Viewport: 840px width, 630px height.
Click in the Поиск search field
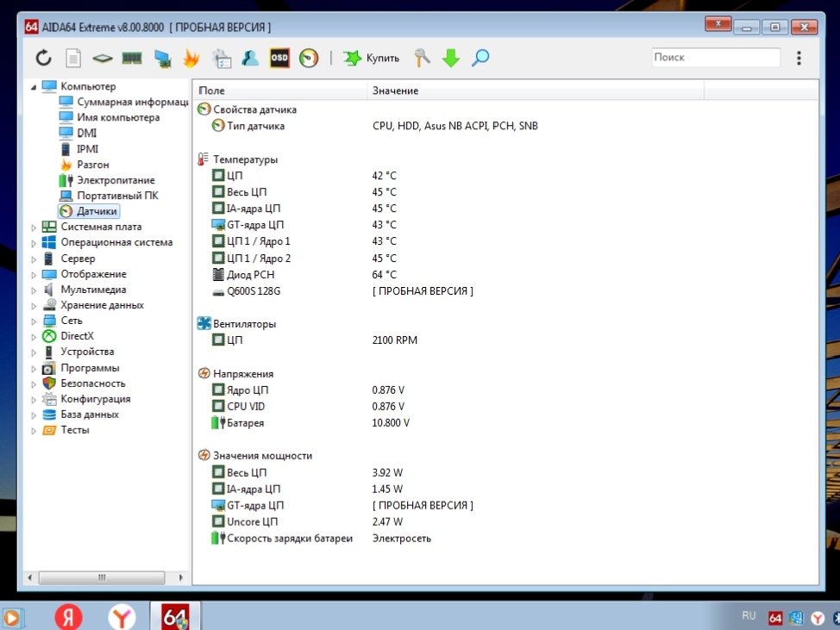(714, 58)
